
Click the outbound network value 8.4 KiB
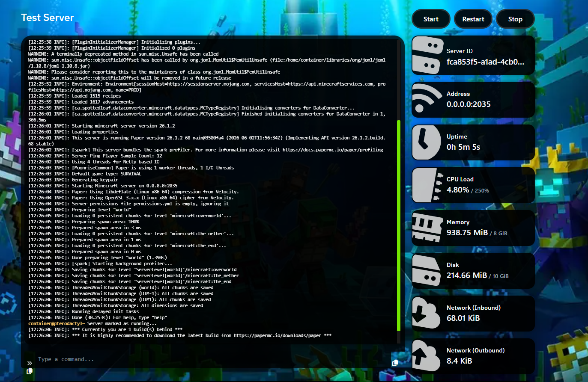459,361
